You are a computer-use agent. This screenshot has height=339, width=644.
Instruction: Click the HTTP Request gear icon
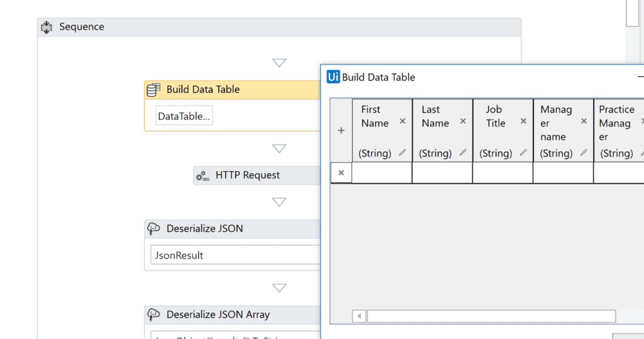coord(203,176)
